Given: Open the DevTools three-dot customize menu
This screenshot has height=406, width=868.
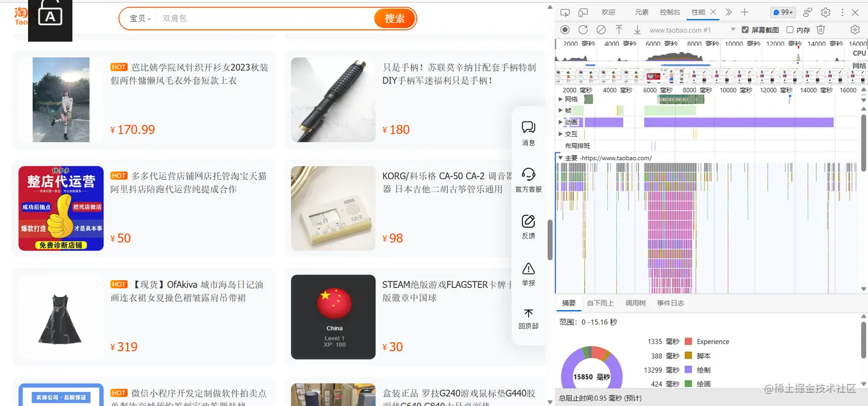Looking at the screenshot, I should coord(843,12).
